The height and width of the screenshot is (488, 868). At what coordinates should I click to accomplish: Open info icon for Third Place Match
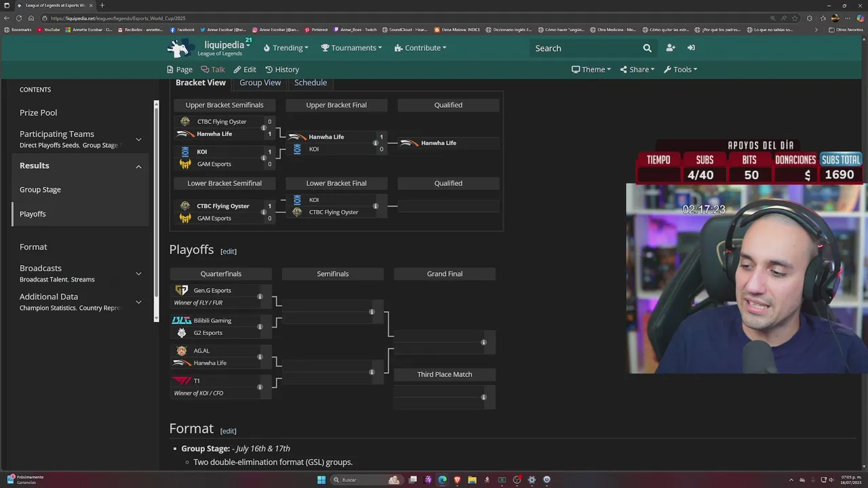[484, 397]
